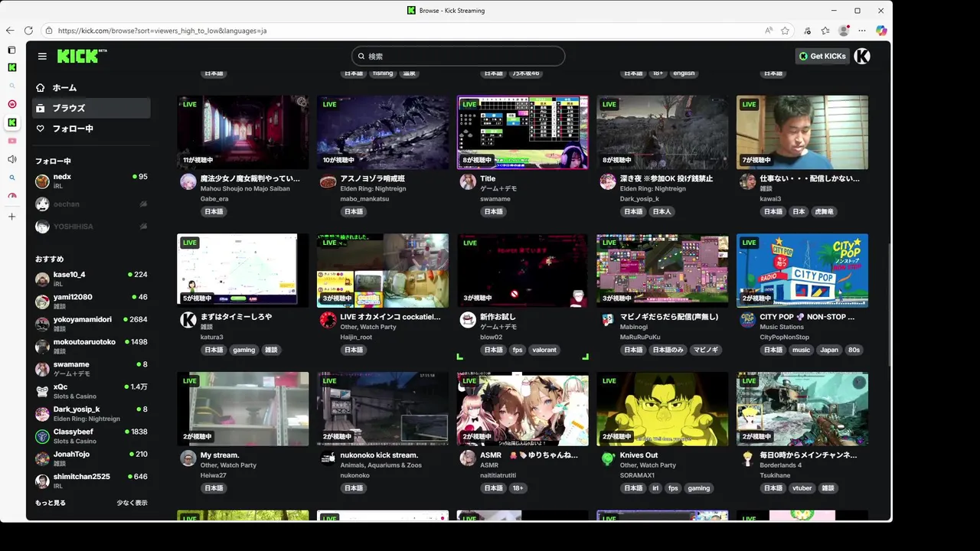View site information lock icon

point(49,31)
